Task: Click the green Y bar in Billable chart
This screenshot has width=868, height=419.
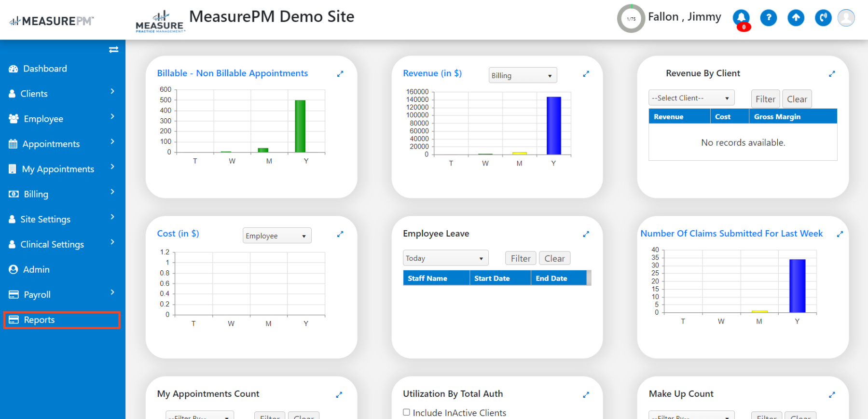Action: click(x=300, y=126)
